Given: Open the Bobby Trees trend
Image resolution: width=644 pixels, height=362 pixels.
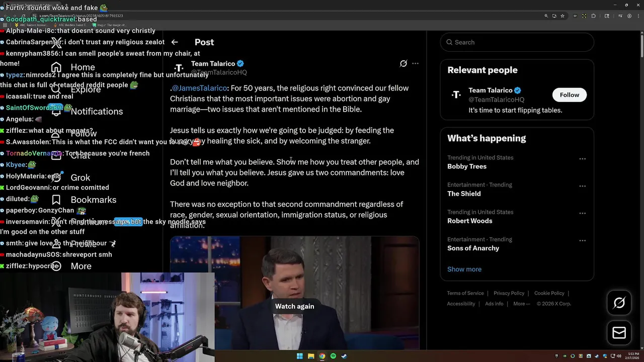Looking at the screenshot, I should (467, 166).
